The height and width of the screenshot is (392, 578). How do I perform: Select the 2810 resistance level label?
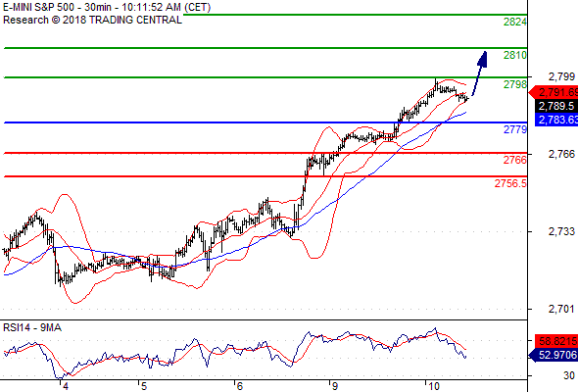point(515,55)
